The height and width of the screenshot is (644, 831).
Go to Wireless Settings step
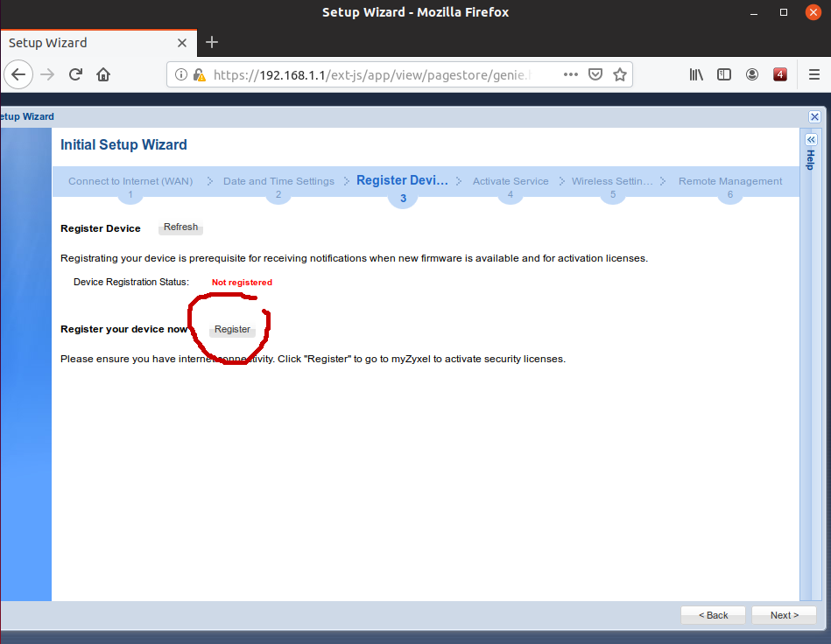(x=612, y=181)
